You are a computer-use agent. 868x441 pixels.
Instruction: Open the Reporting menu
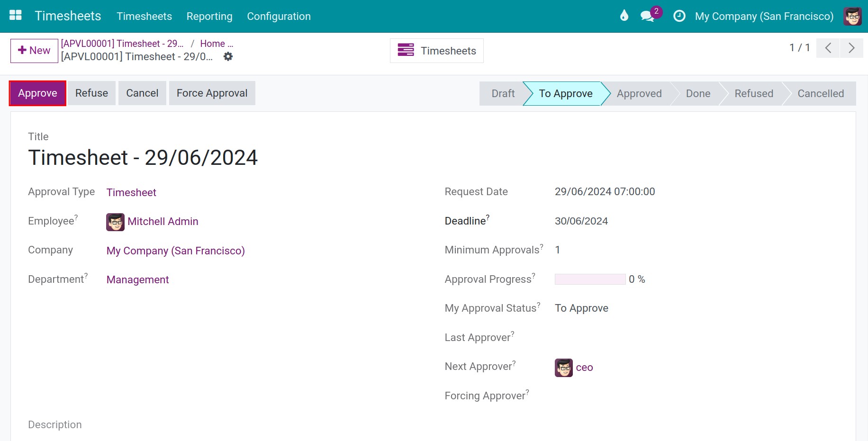pyautogui.click(x=209, y=16)
